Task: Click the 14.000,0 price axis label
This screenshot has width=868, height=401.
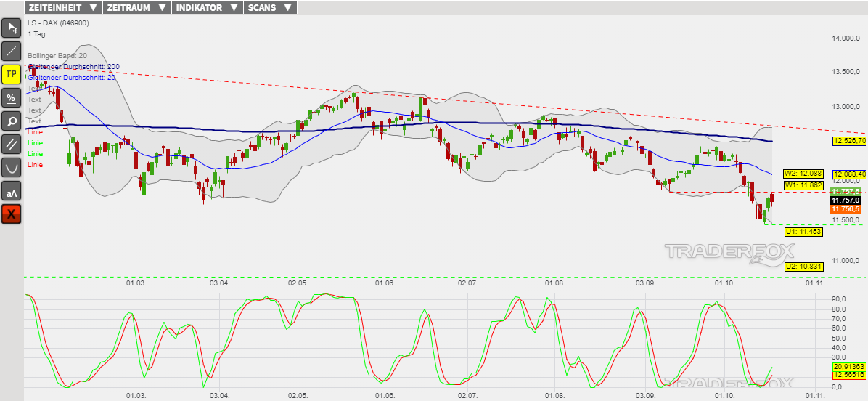Action: tap(846, 39)
